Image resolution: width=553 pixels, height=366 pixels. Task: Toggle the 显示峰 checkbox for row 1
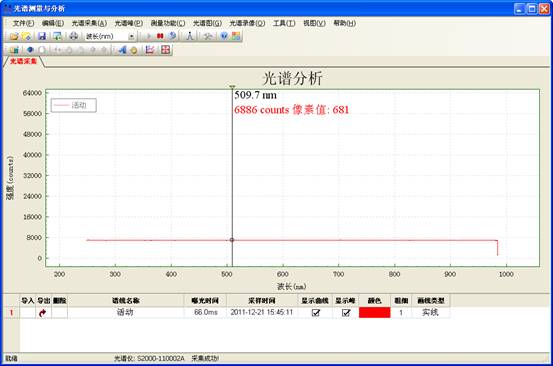[x=346, y=312]
